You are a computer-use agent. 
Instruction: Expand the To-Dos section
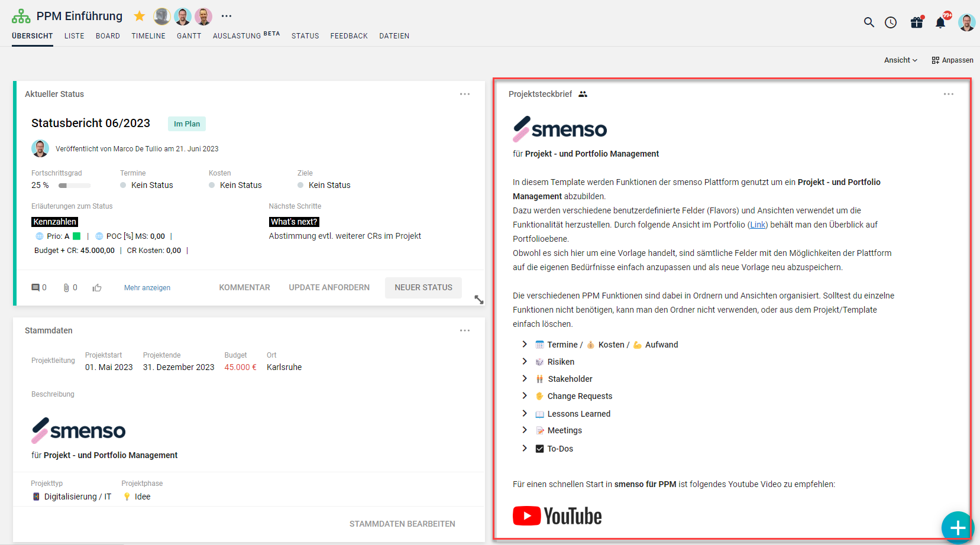pos(525,448)
